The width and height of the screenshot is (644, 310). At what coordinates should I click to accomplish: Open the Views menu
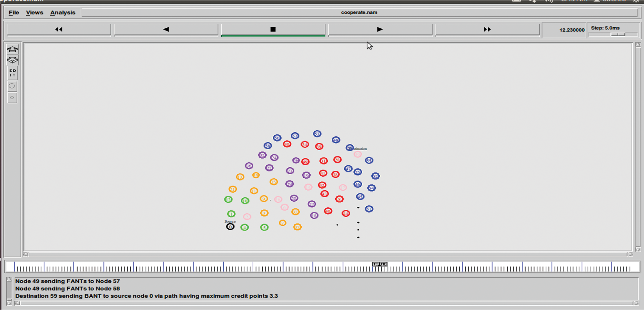34,12
